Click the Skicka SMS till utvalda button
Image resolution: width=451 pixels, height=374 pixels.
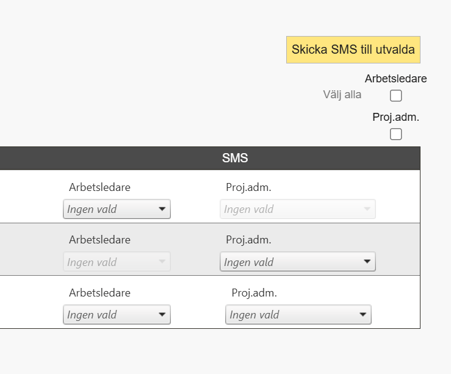click(353, 50)
